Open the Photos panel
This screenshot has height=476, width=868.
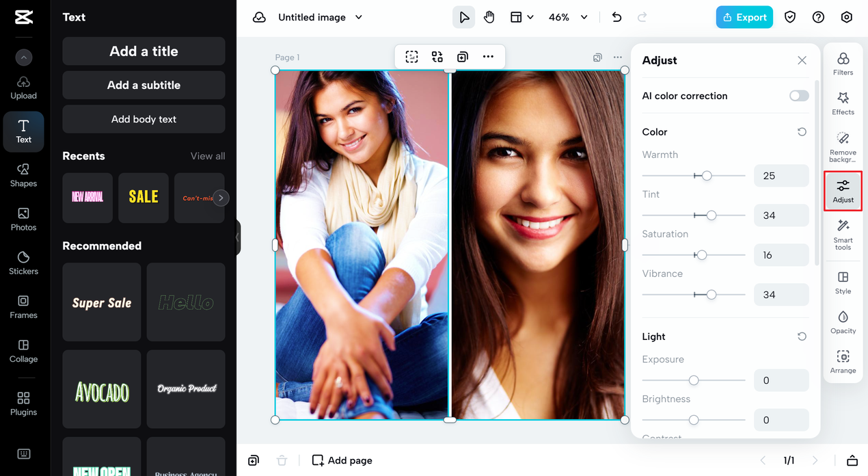[24, 219]
